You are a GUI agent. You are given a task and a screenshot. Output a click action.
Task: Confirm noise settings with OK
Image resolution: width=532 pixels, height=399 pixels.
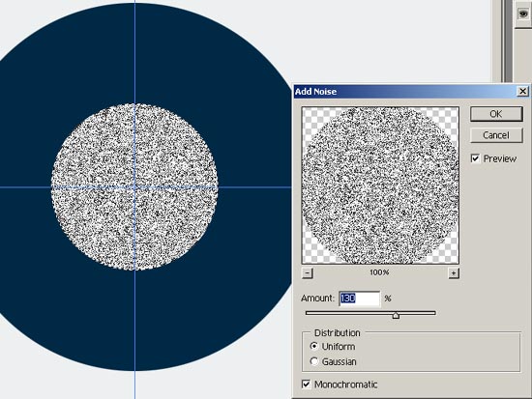(x=496, y=114)
